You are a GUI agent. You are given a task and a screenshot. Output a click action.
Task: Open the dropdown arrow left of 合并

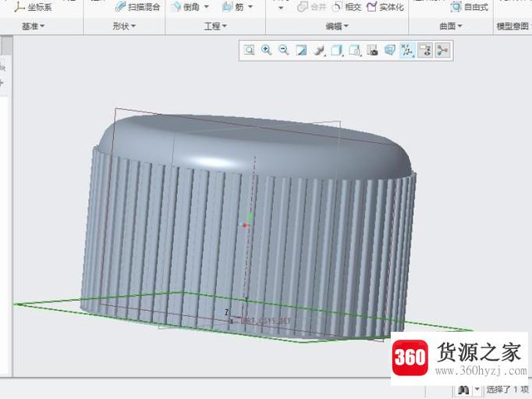281,8
